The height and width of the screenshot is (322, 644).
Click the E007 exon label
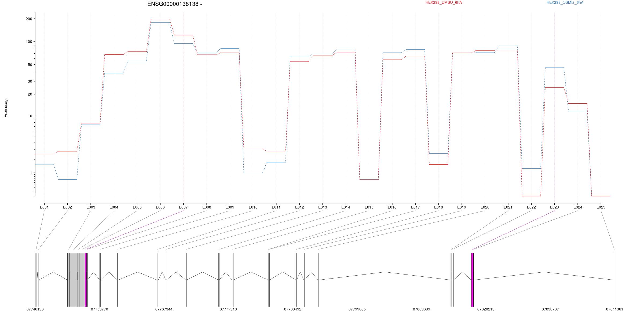183,207
